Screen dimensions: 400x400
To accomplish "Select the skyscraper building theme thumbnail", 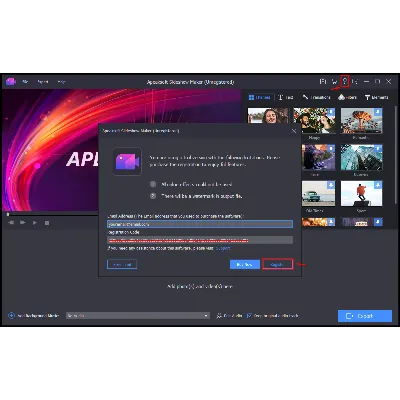I will (x=361, y=157).
